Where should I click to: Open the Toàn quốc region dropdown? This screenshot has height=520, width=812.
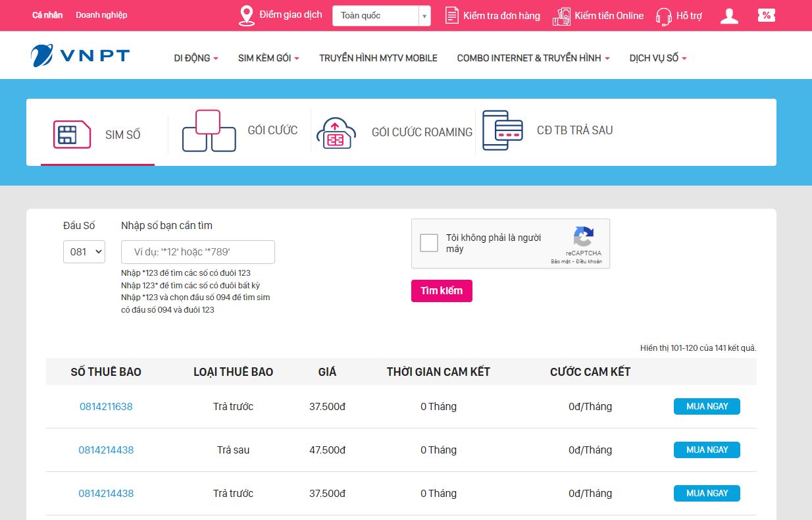tap(381, 16)
